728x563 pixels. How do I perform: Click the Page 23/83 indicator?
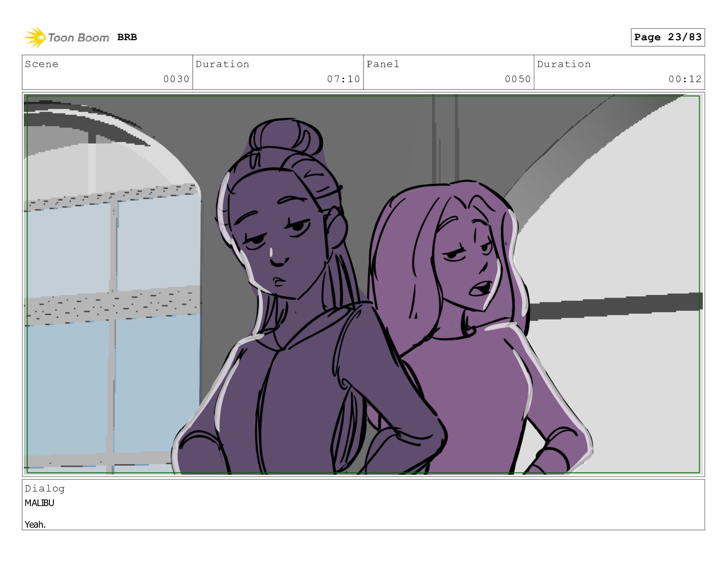pos(668,37)
